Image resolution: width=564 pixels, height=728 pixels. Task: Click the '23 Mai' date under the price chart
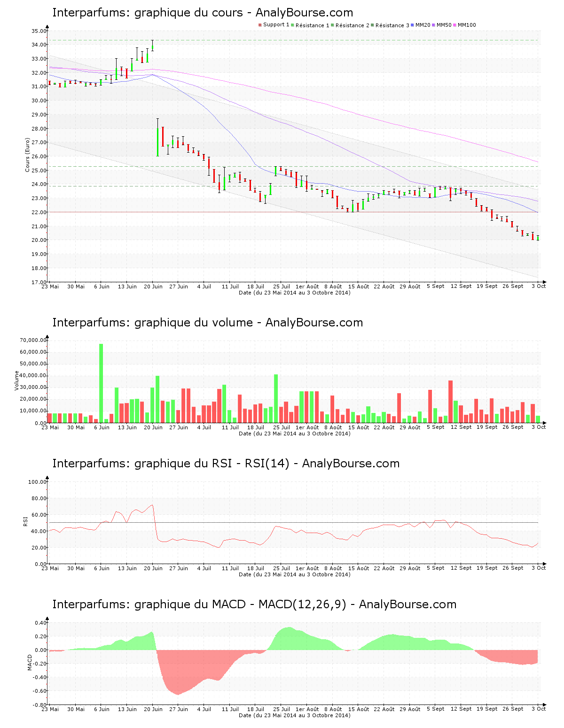point(50,287)
